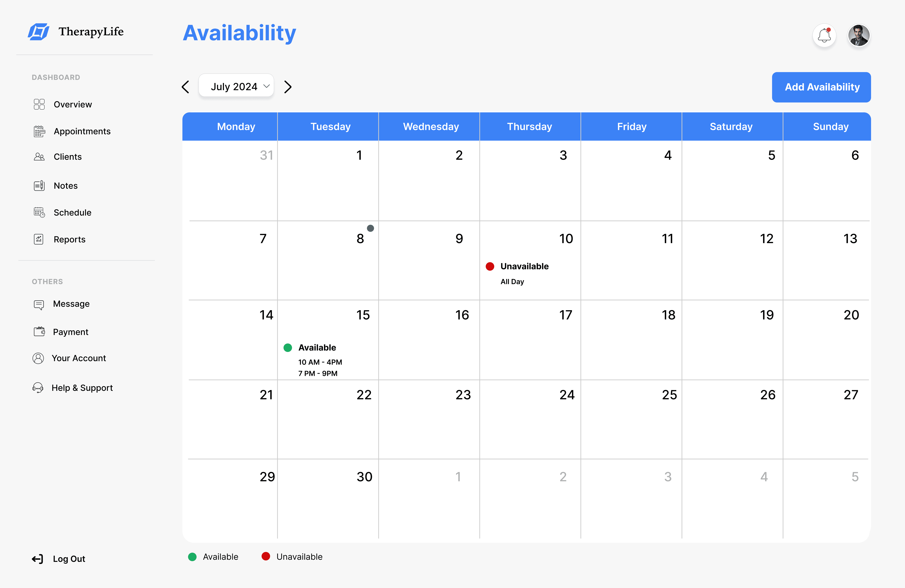Open the user profile avatar
The image size is (905, 588).
[859, 36]
